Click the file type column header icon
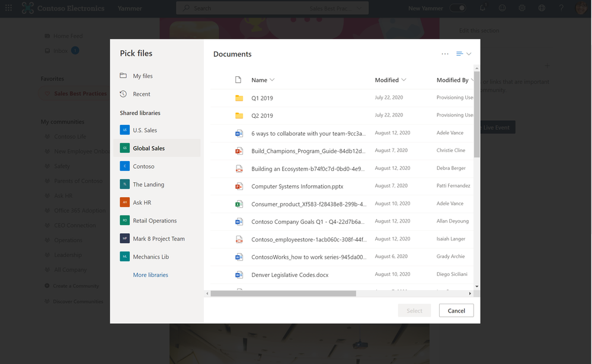 coord(238,79)
